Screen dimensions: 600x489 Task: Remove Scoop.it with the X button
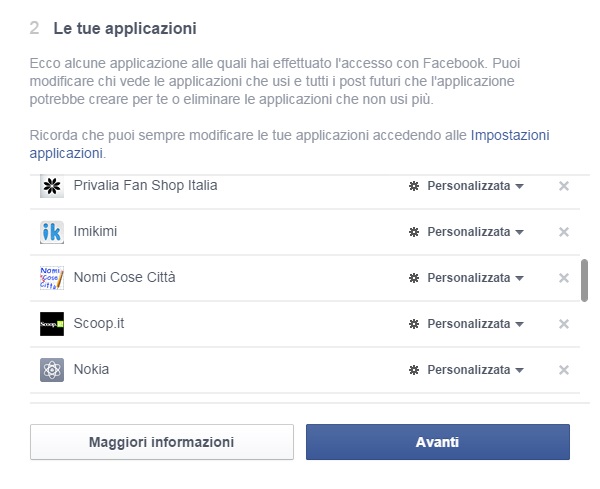tap(564, 324)
